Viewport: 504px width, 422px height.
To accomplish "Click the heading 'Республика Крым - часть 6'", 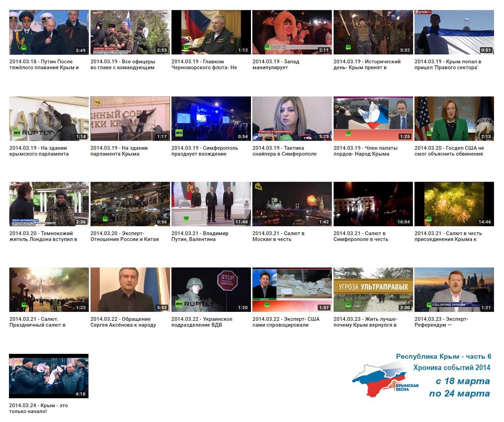I will tap(444, 357).
